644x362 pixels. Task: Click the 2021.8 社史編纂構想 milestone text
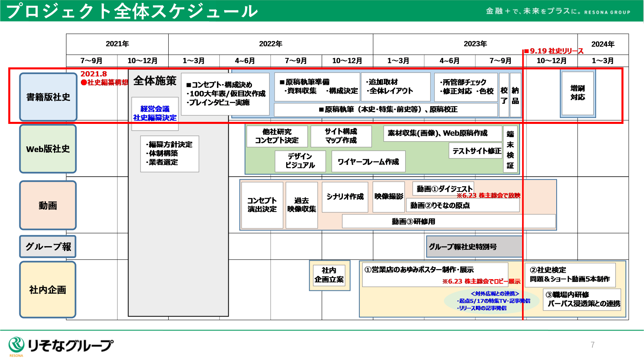[103, 78]
